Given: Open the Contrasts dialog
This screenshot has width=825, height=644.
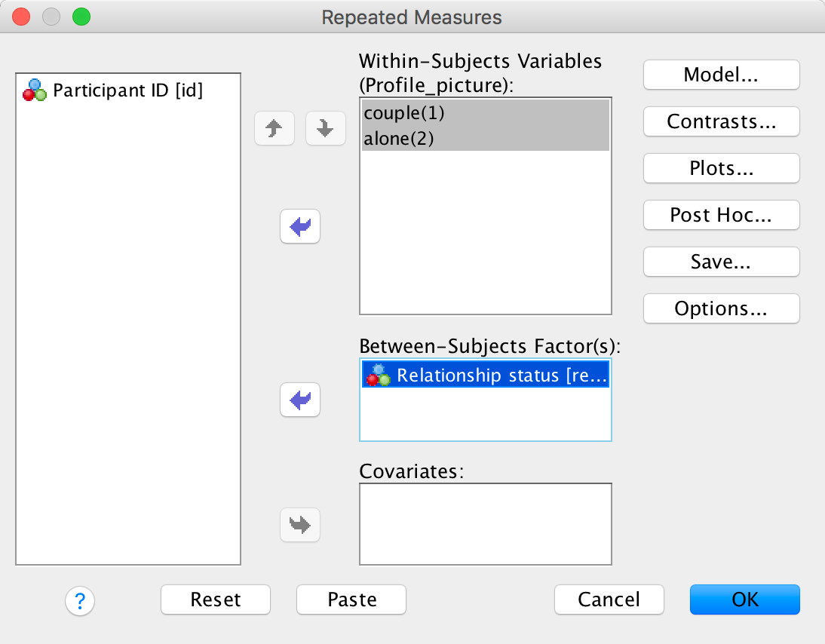Looking at the screenshot, I should pos(721,121).
